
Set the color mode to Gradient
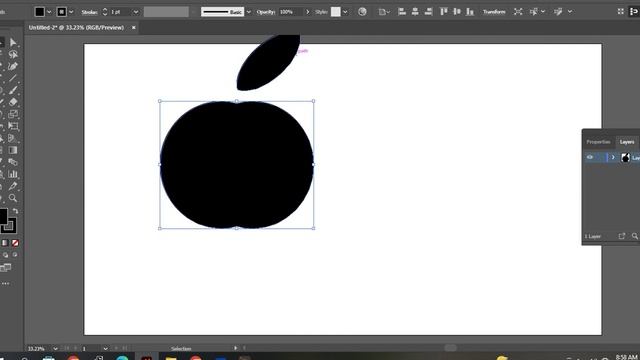[x=5, y=243]
